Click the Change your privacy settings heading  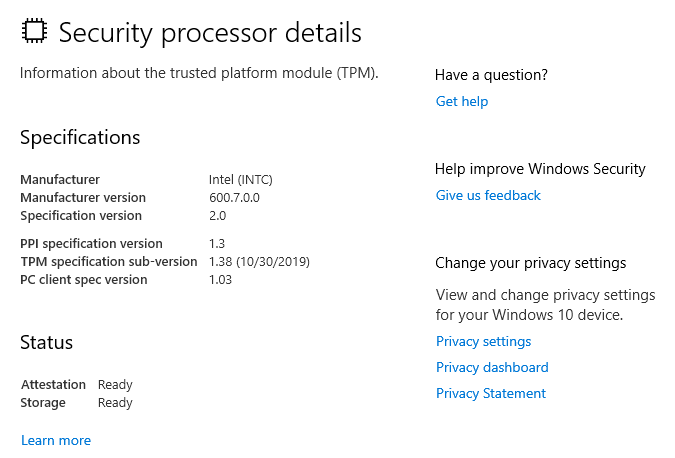point(530,262)
